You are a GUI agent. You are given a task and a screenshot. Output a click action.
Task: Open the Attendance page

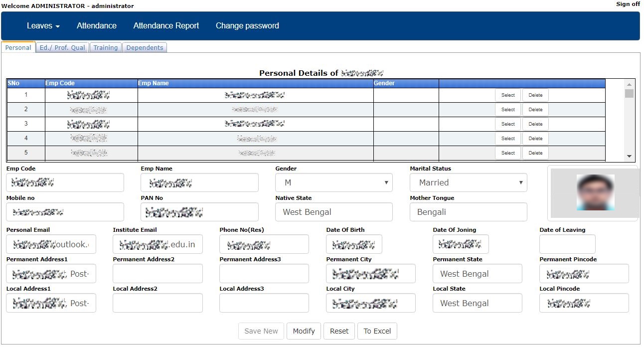[x=96, y=25]
